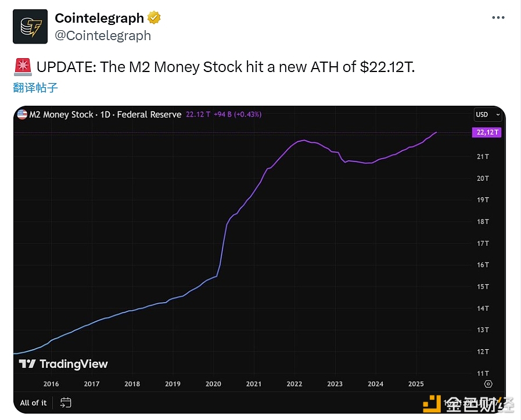This screenshot has width=521, height=420.
Task: Click the TradingView logo
Action: click(63, 364)
